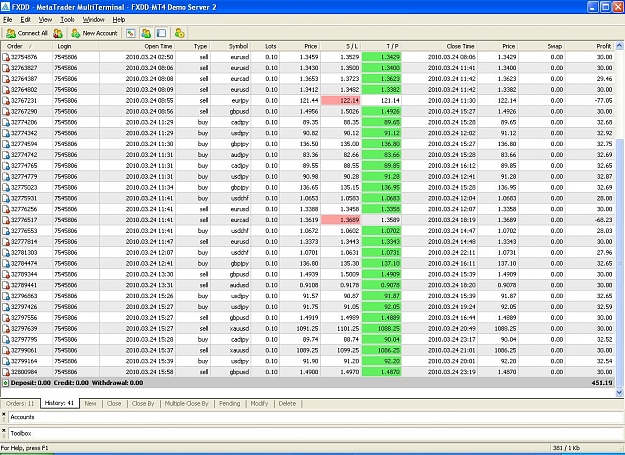Image resolution: width=625 pixels, height=455 pixels.
Task: Open the Edit menu
Action: (x=26, y=20)
